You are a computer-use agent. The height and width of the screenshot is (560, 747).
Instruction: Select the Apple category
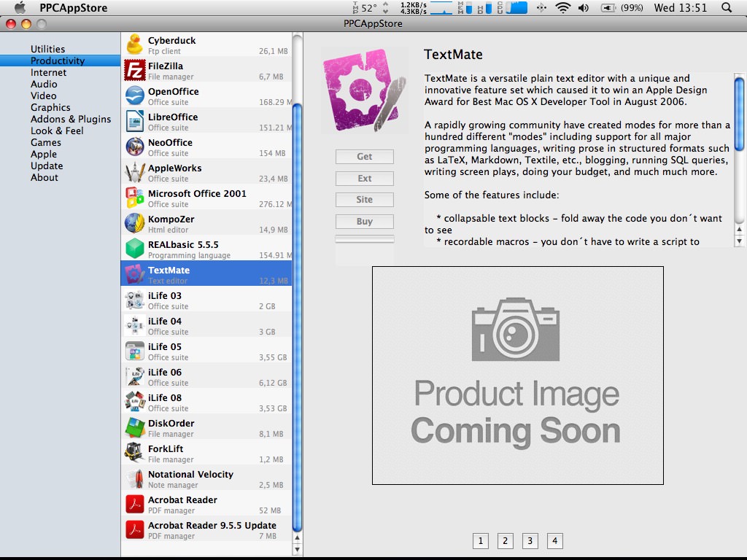[43, 154]
